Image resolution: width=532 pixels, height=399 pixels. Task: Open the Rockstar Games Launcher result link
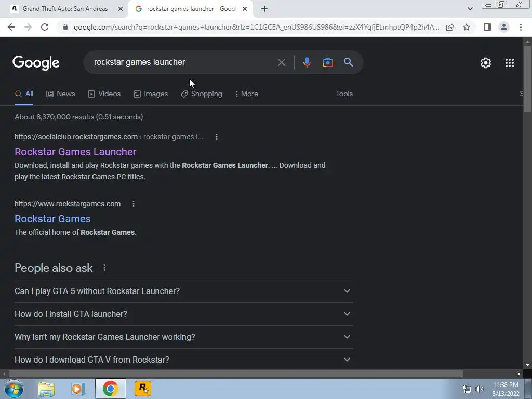pyautogui.click(x=75, y=152)
